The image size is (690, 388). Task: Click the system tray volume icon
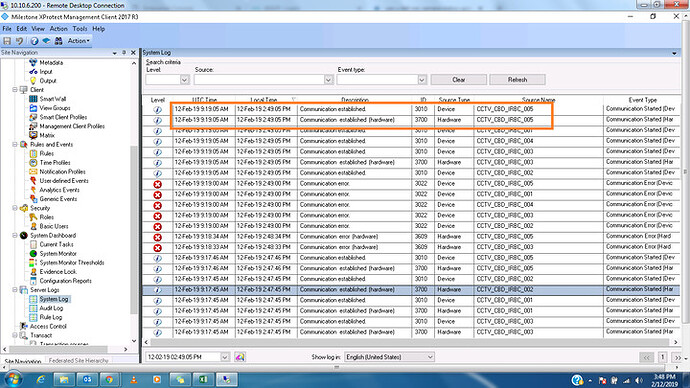639,380
